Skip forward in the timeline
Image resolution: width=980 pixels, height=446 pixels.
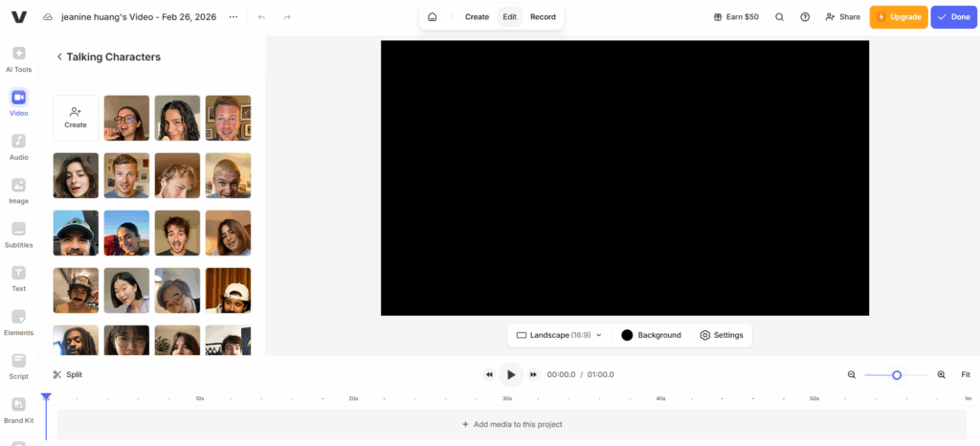coord(533,375)
